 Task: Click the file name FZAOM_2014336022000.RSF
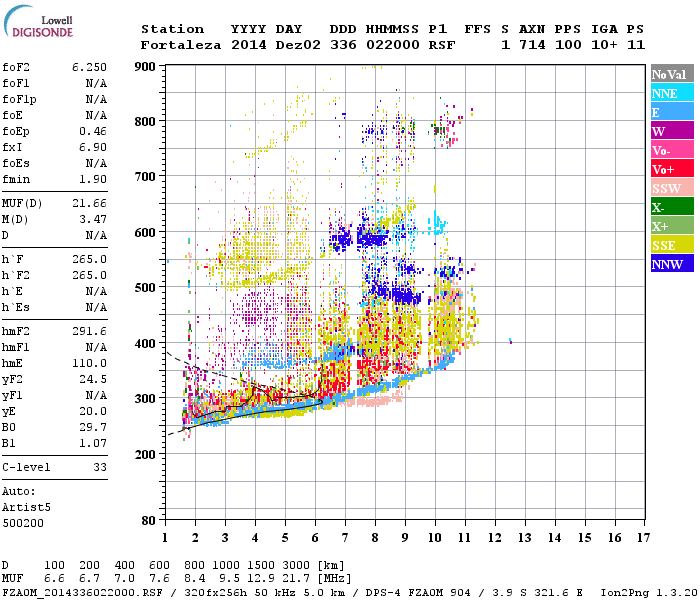click(x=82, y=592)
